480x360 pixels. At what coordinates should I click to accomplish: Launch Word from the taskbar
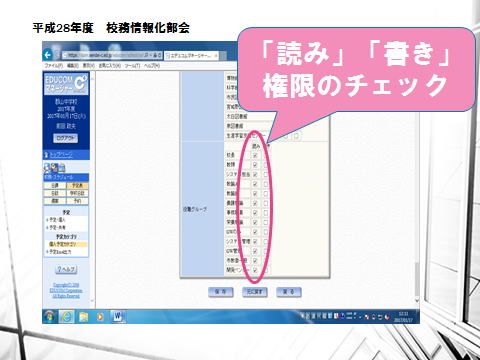pos(118,316)
